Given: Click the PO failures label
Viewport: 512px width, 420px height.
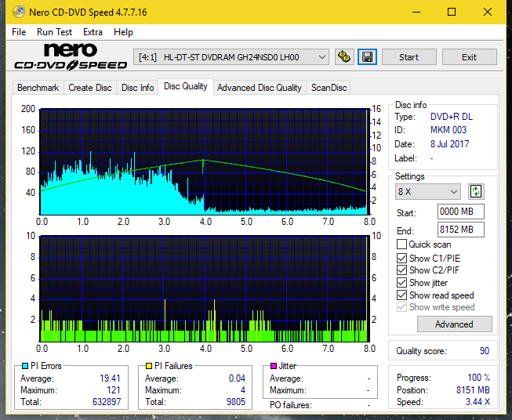Looking at the screenshot, I should pos(291,405).
